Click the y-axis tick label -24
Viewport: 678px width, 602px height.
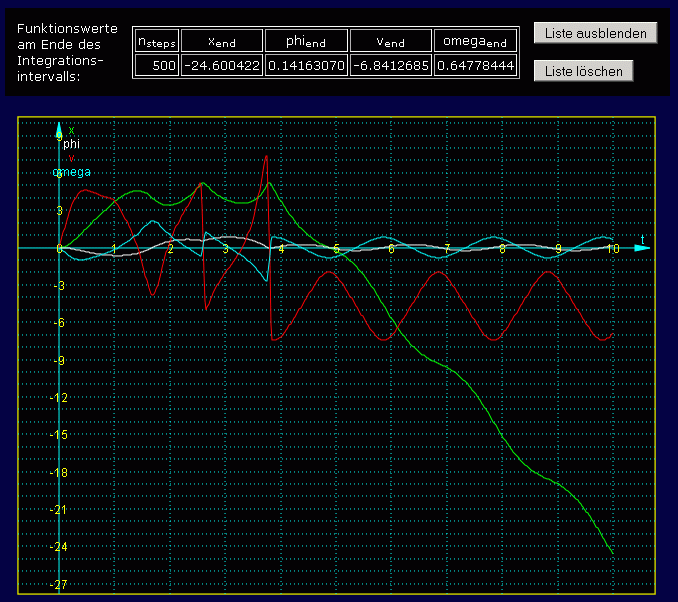(x=61, y=547)
